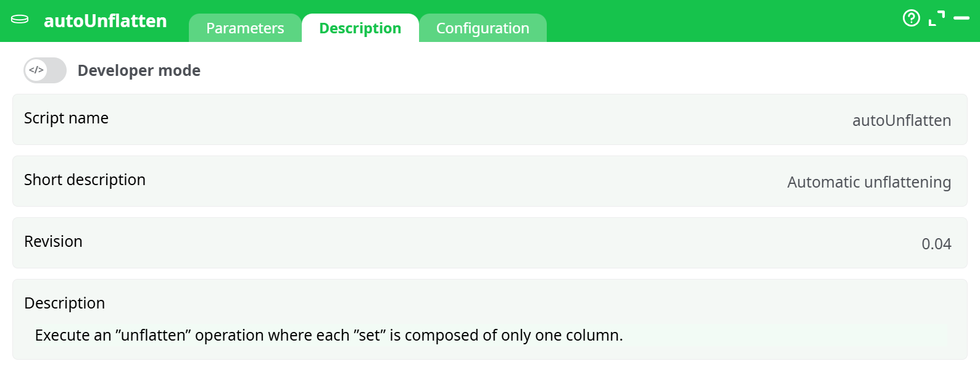Click the code </> icon on the Developer mode switch

coord(35,70)
